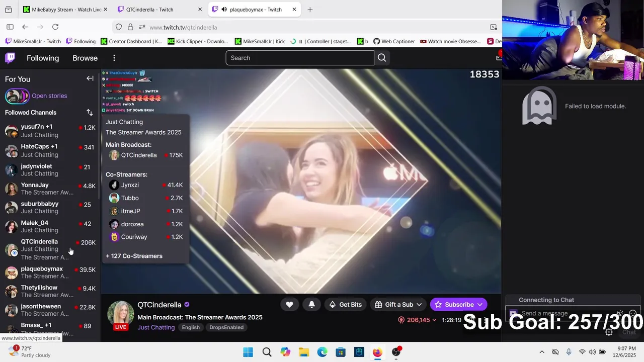The height and width of the screenshot is (362, 644).
Task: Click the purple Subscribe button
Action: (458, 304)
